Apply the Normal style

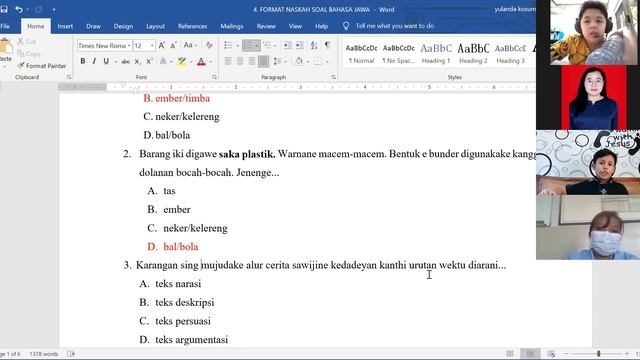[x=361, y=54]
